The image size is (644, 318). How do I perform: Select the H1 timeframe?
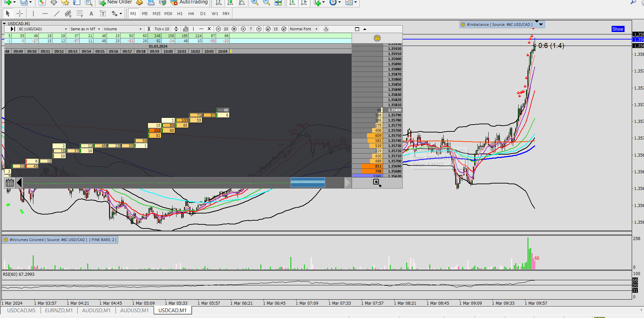pyautogui.click(x=180, y=14)
